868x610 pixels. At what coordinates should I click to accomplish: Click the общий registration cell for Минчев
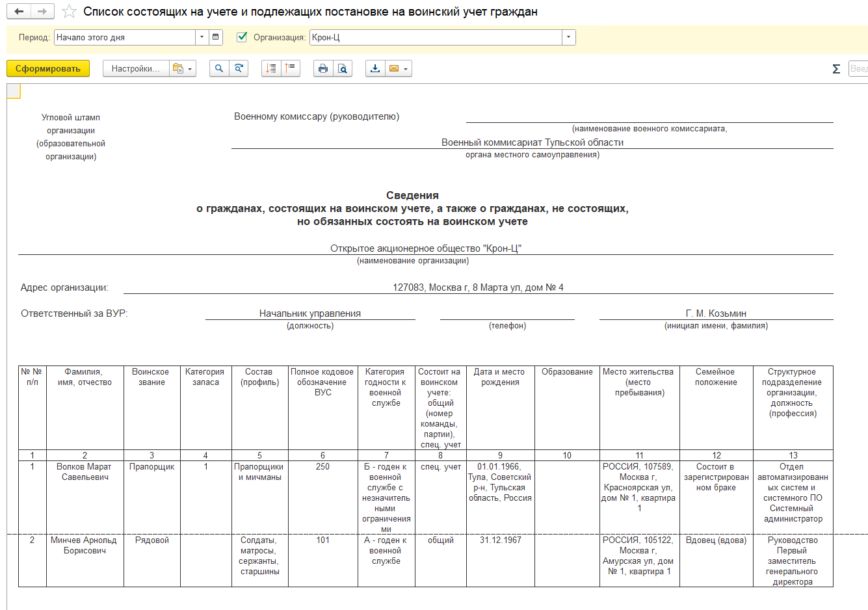(x=441, y=561)
